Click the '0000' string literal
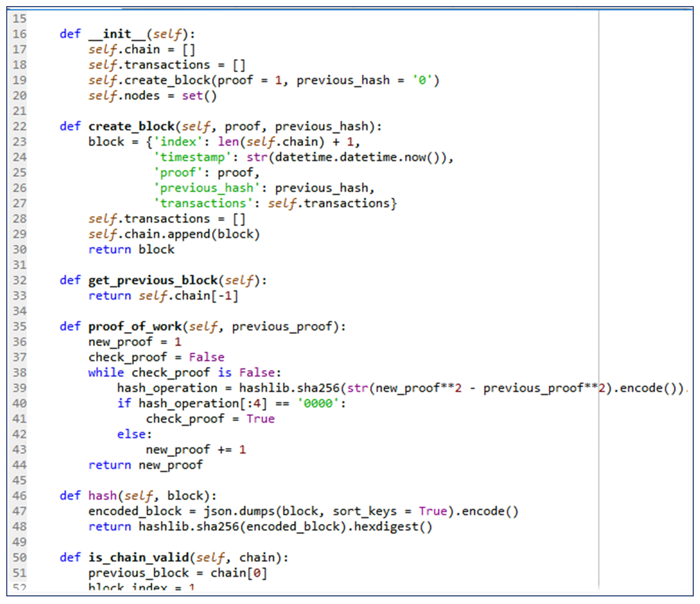 [318, 403]
